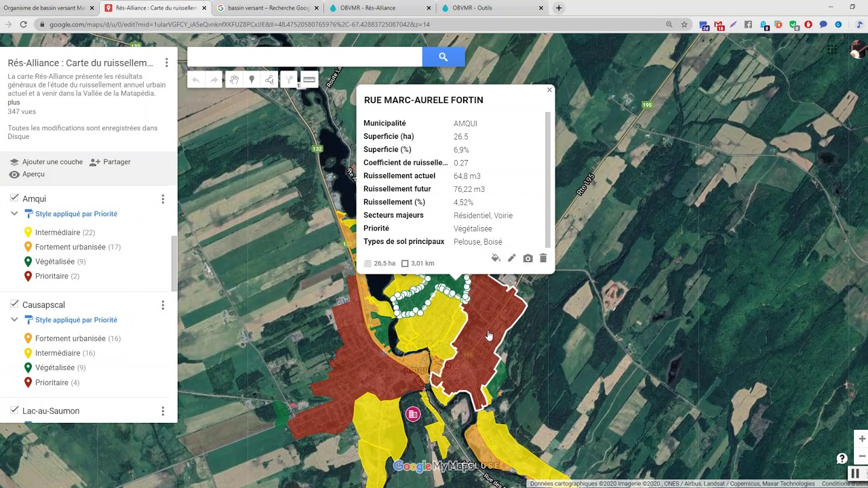868x488 pixels.
Task: Select the draw a line tool
Action: tap(270, 80)
